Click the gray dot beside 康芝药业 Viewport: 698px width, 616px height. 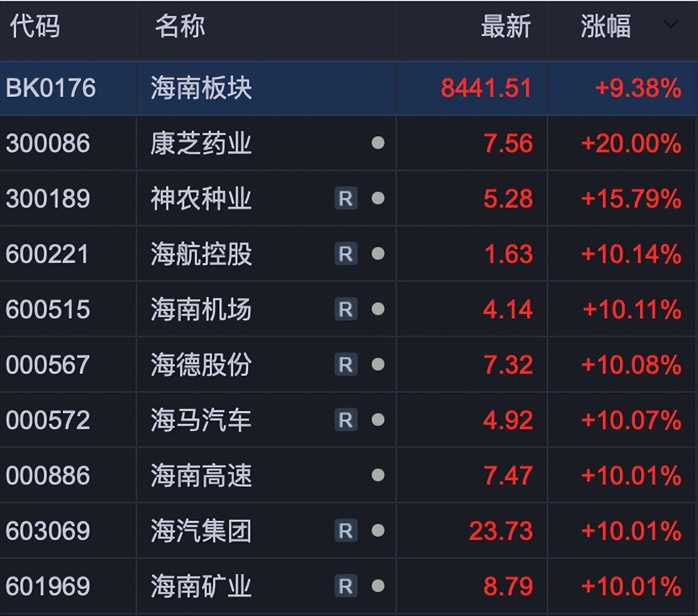[x=378, y=143]
